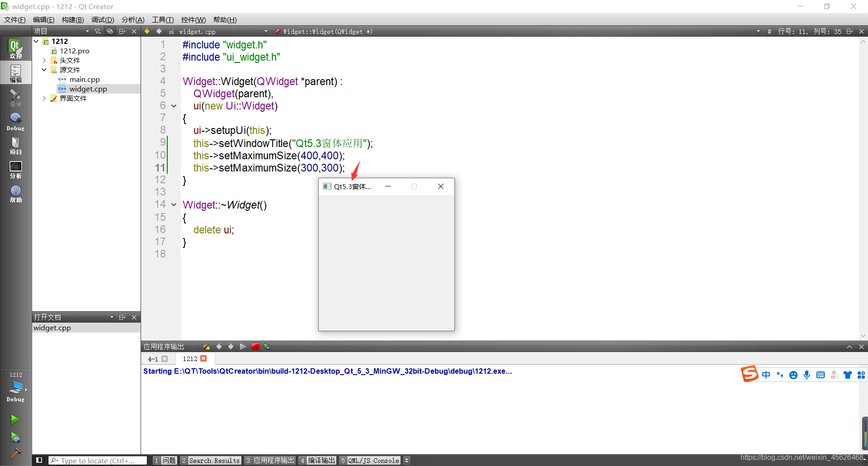
Task: Open the 帮助(H) menu
Action: (225, 19)
